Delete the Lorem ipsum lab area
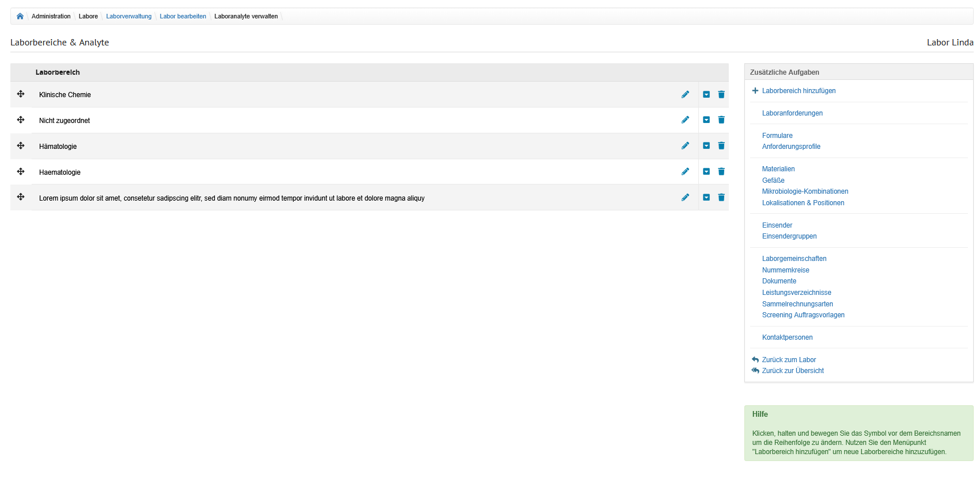 (x=721, y=198)
